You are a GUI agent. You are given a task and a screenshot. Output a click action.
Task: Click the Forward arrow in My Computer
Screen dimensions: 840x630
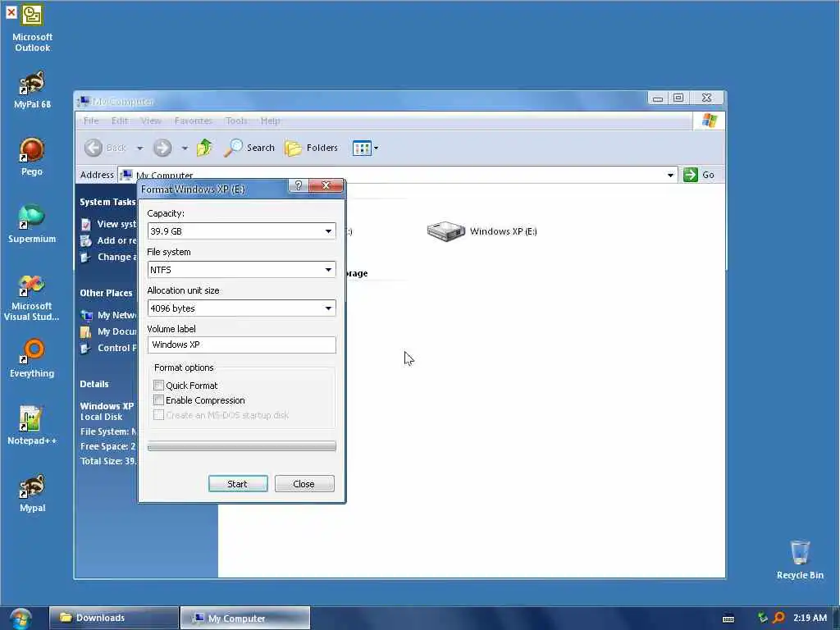(x=162, y=148)
